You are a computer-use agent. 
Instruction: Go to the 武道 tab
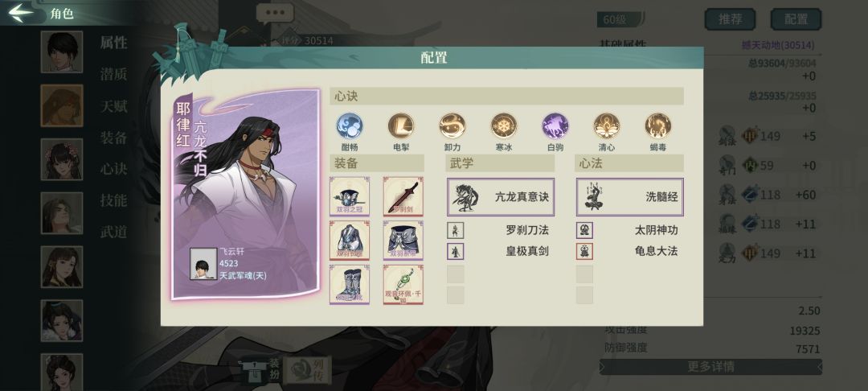click(113, 232)
